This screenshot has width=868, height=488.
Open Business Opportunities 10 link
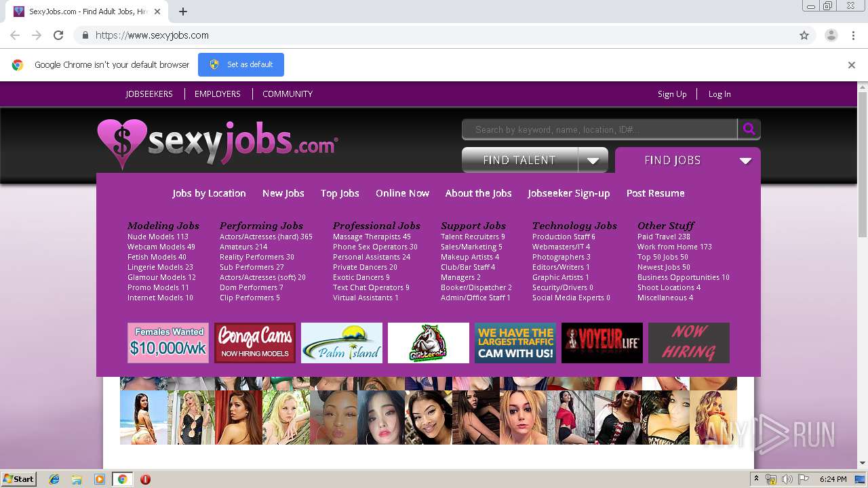pos(684,277)
